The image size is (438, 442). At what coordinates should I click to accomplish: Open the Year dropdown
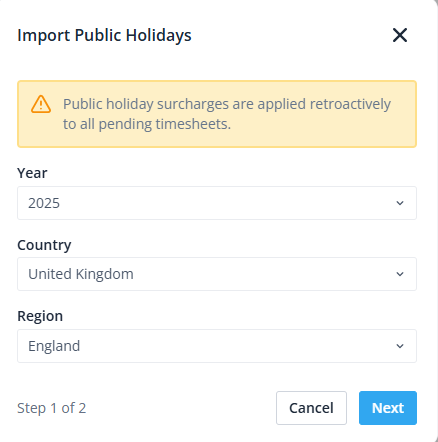click(x=217, y=203)
